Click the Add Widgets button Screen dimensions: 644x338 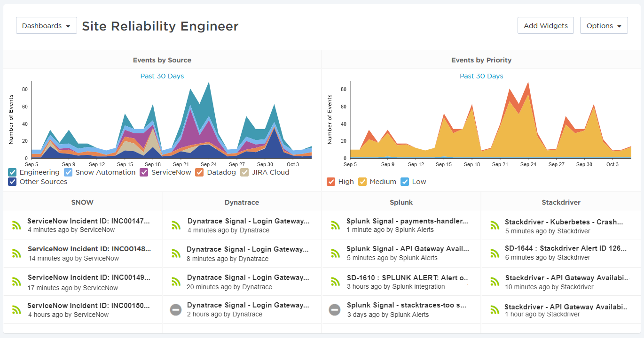[x=546, y=26]
